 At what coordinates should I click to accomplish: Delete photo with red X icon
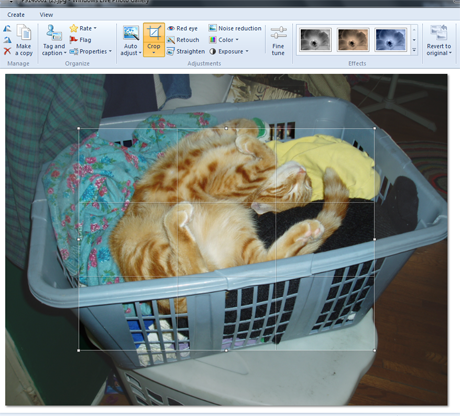pyautogui.click(x=7, y=51)
